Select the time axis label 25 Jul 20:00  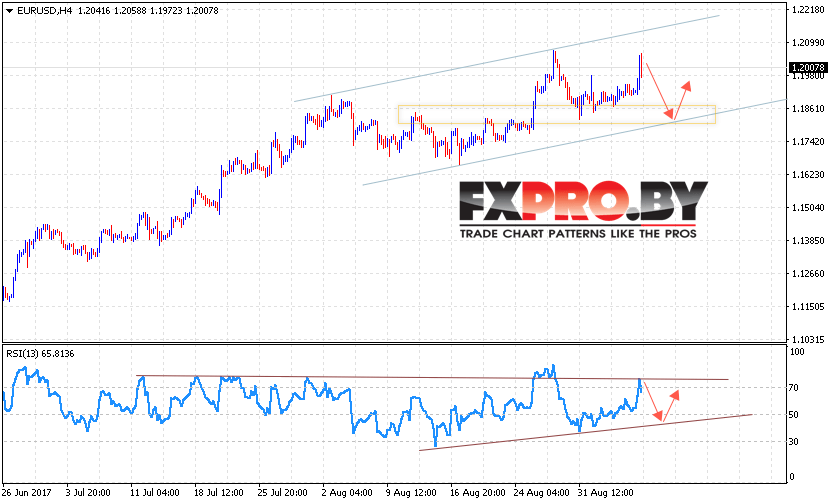click(282, 493)
